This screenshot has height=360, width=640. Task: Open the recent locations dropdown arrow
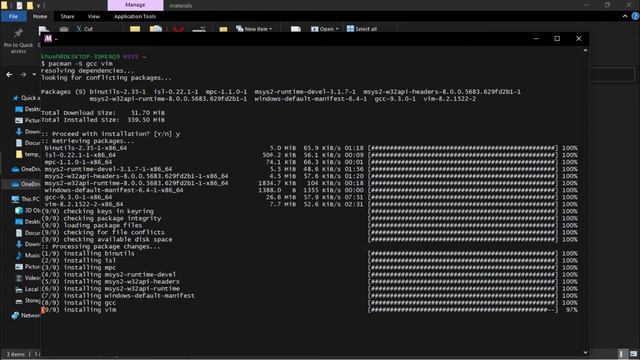(x=34, y=74)
